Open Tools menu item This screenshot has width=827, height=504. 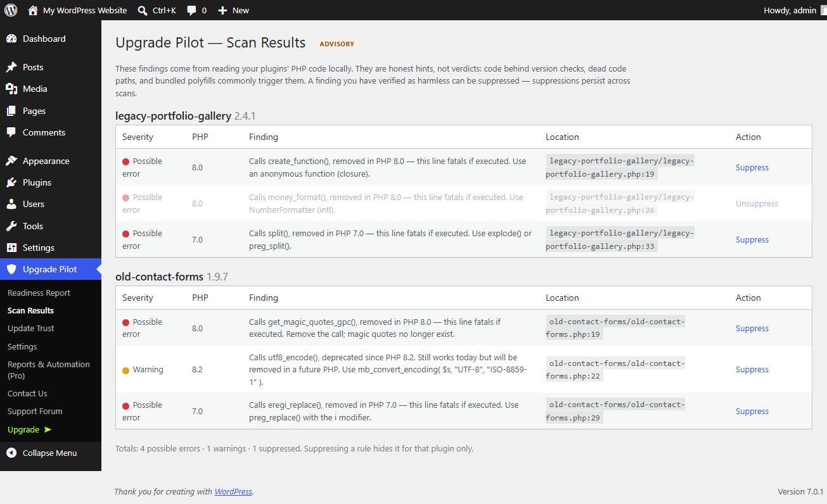pyautogui.click(x=51, y=226)
